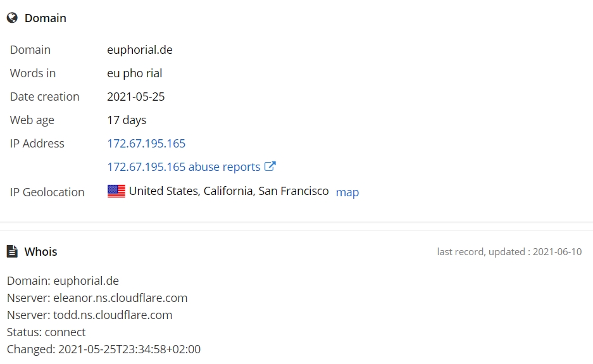Open the map link for IP geolocation

point(347,192)
